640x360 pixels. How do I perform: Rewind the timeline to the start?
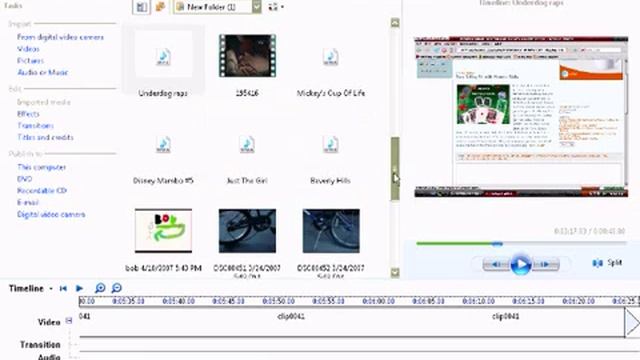63,289
